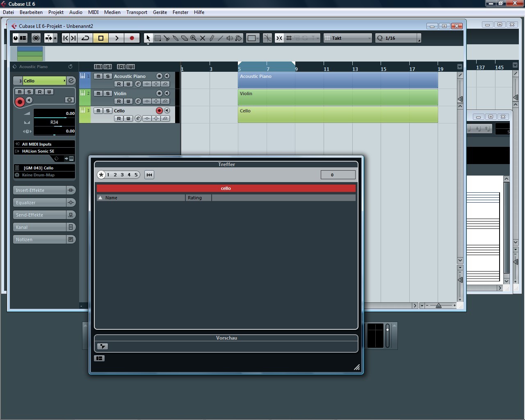Show the Inspector panel toggle
The image size is (525, 420).
23,38
